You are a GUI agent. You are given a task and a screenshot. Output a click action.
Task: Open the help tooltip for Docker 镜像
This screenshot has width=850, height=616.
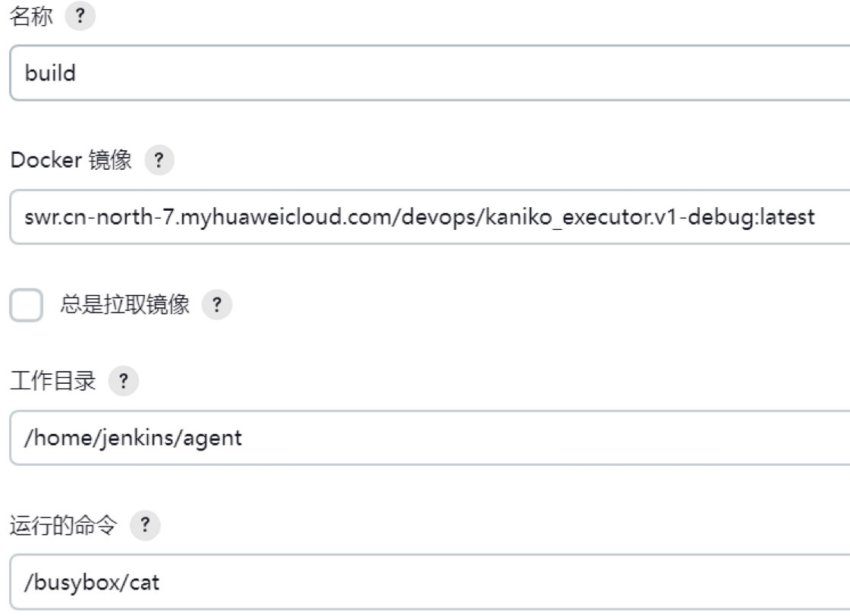click(x=159, y=162)
